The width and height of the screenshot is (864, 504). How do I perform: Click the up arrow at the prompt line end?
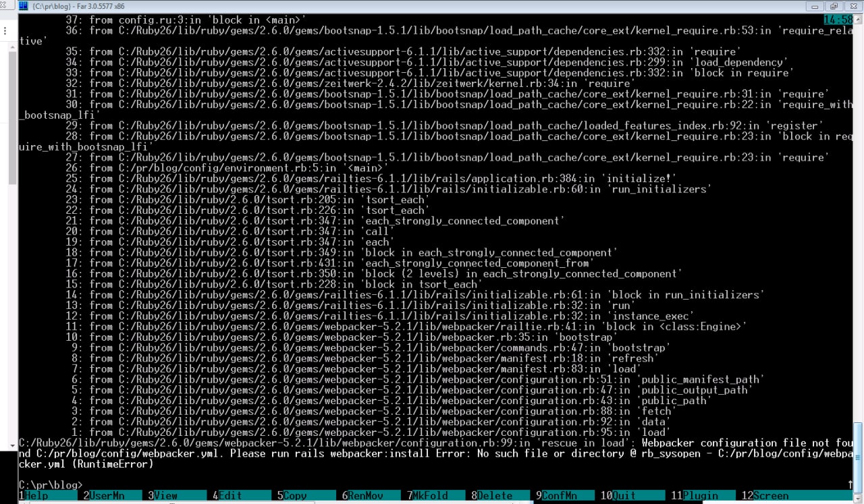click(x=850, y=485)
